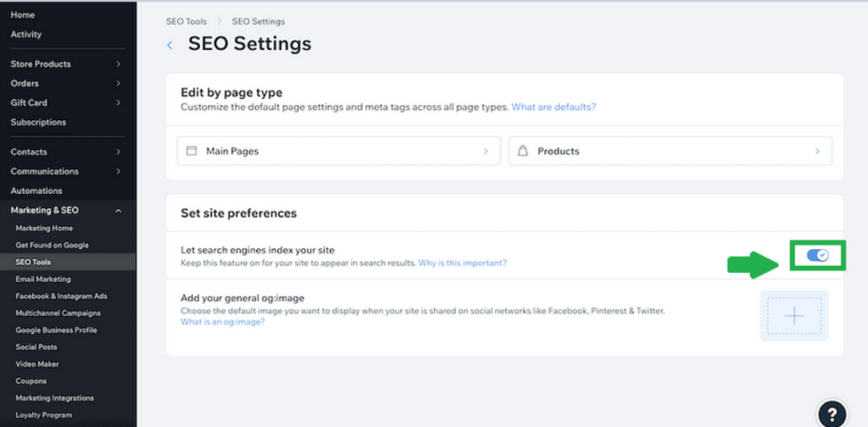Screen dimensions: 868x427
Task: Go to Home in the sidebar
Action: click(x=23, y=15)
